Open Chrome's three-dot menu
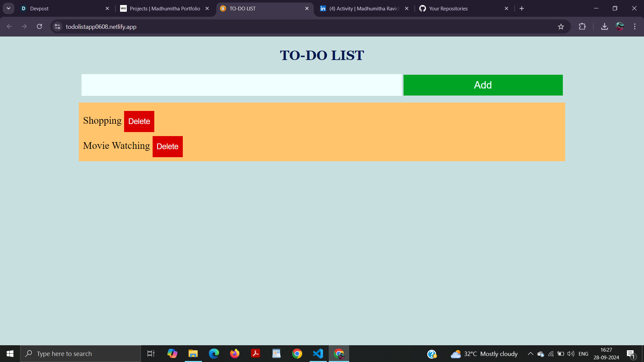Screen dimensions: 644x362 point(634,26)
